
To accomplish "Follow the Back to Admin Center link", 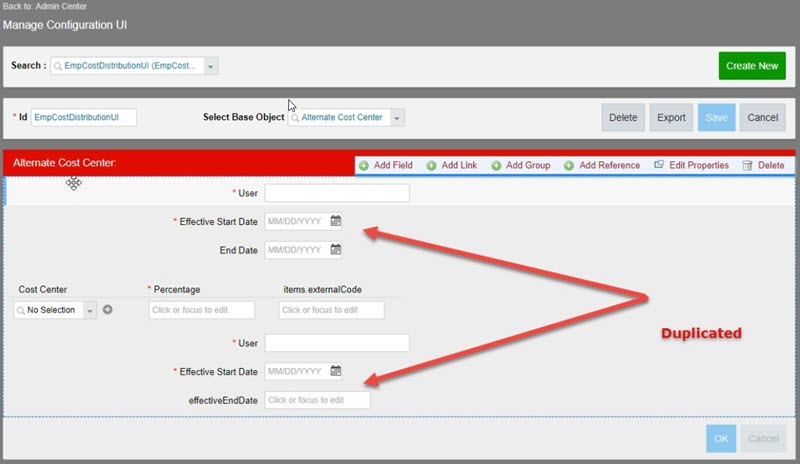I will point(45,6).
